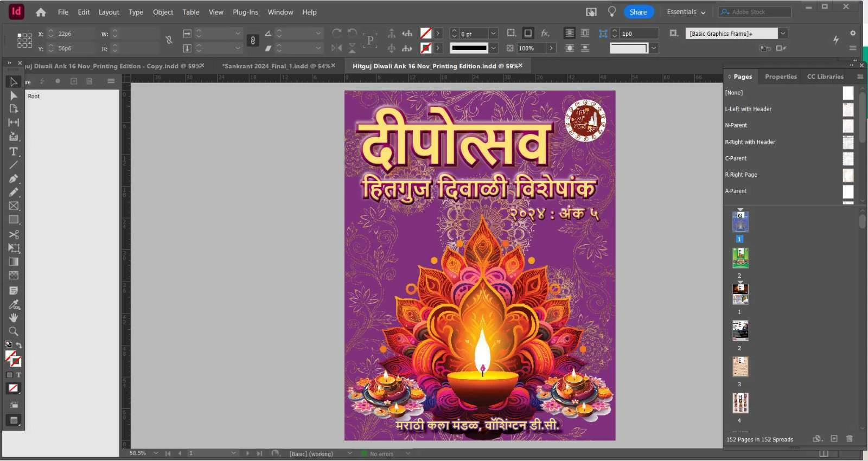Select the Gradient Feather tool
This screenshot has width=868, height=461.
(14, 276)
